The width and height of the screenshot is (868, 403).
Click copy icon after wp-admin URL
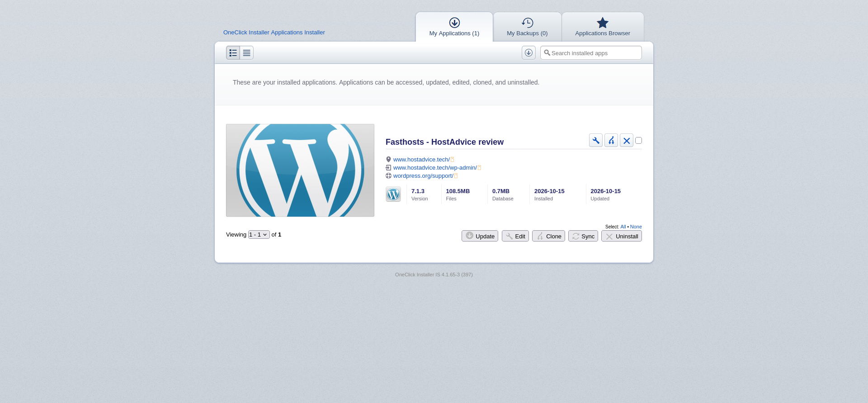coord(480,168)
